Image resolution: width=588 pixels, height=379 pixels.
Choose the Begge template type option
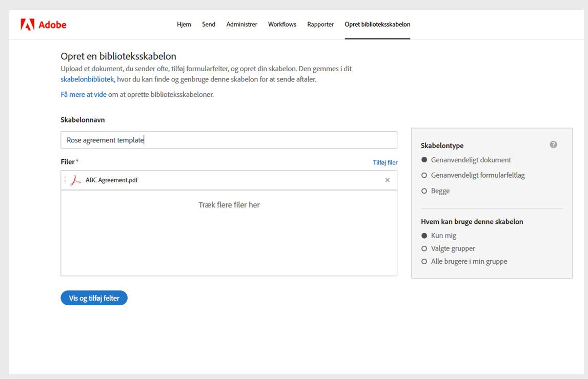[x=424, y=190]
